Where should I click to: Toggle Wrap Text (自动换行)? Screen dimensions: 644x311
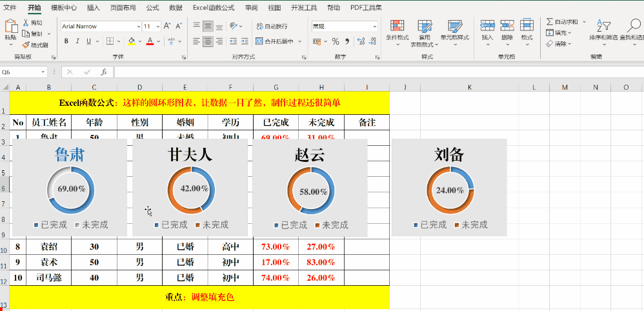coord(272,26)
